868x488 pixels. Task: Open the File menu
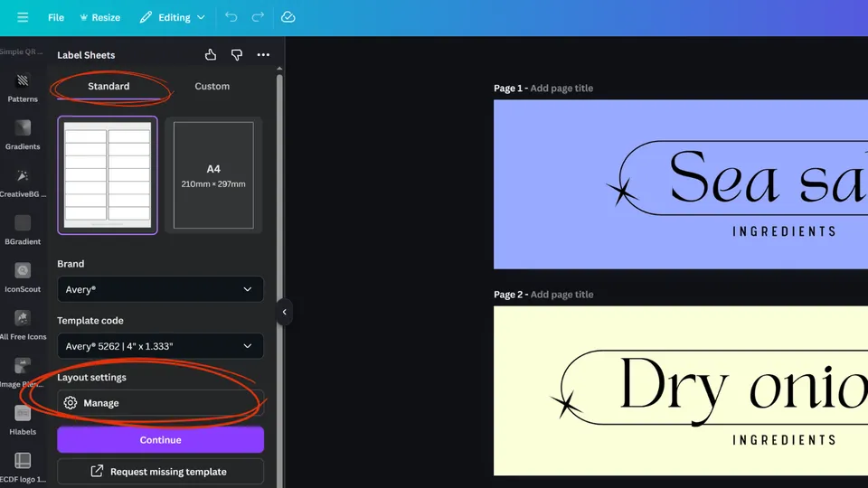pos(56,17)
